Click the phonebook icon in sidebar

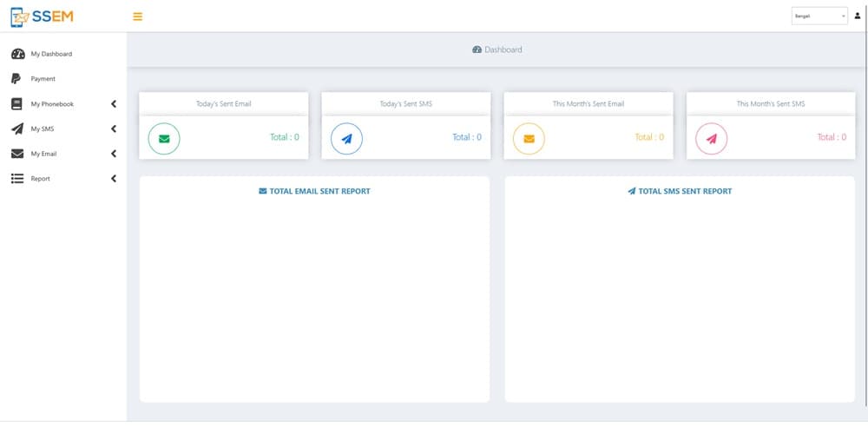16,104
